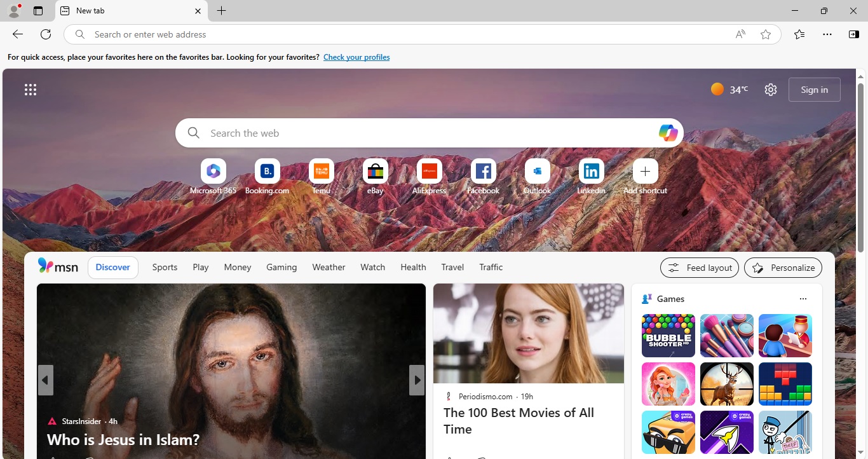Image resolution: width=868 pixels, height=459 pixels.
Task: Open the Facebook shortcut
Action: tap(483, 172)
